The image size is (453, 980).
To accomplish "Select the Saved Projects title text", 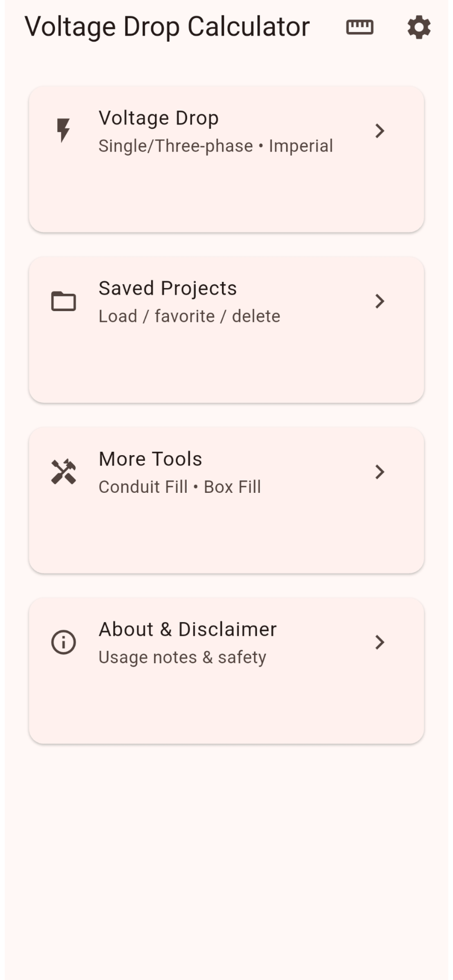I will pos(168,289).
